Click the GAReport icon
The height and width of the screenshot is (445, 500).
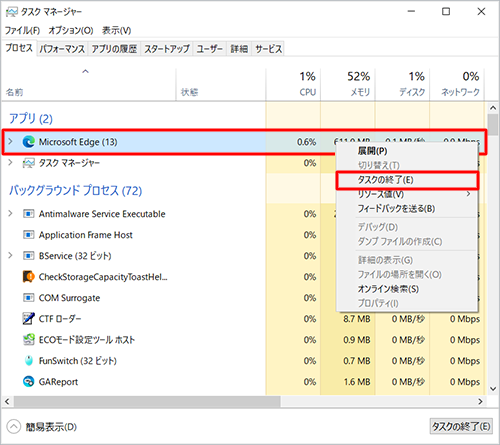pos(28,382)
